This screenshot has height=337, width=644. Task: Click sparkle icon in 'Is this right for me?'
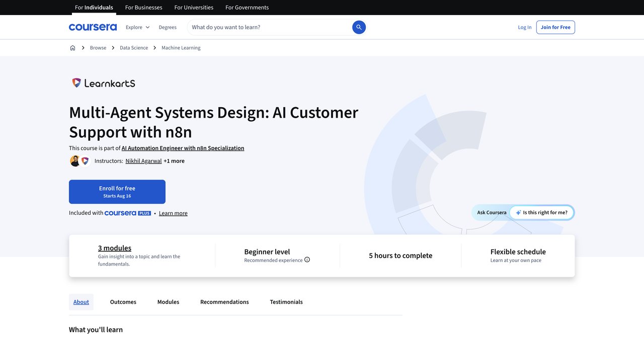click(518, 213)
